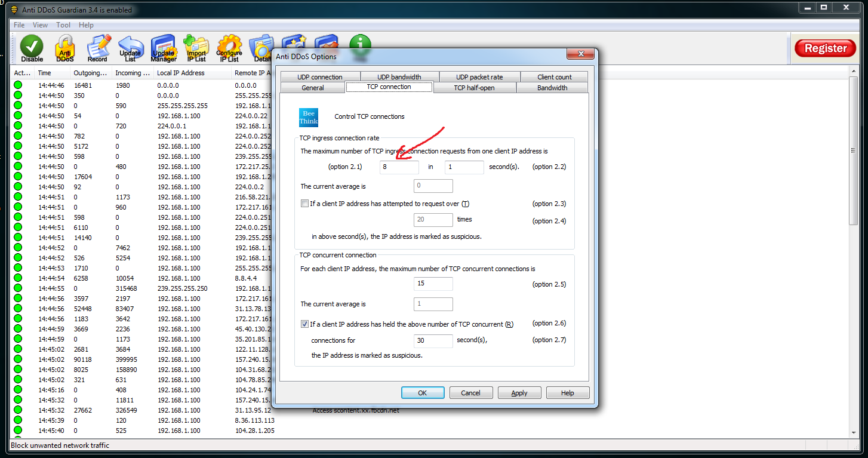Click local IP 255.255.255.255 cell
The width and height of the screenshot is (868, 458).
coord(182,106)
